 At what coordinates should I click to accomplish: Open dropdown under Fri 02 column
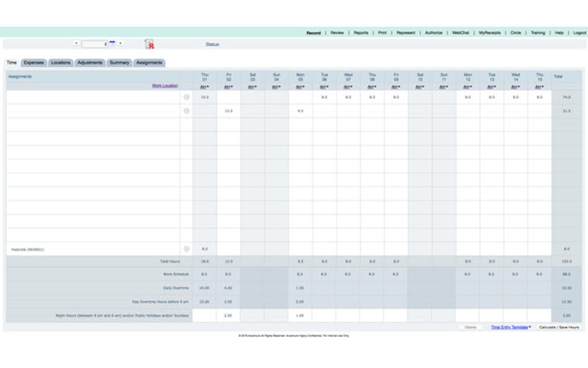[x=229, y=87]
